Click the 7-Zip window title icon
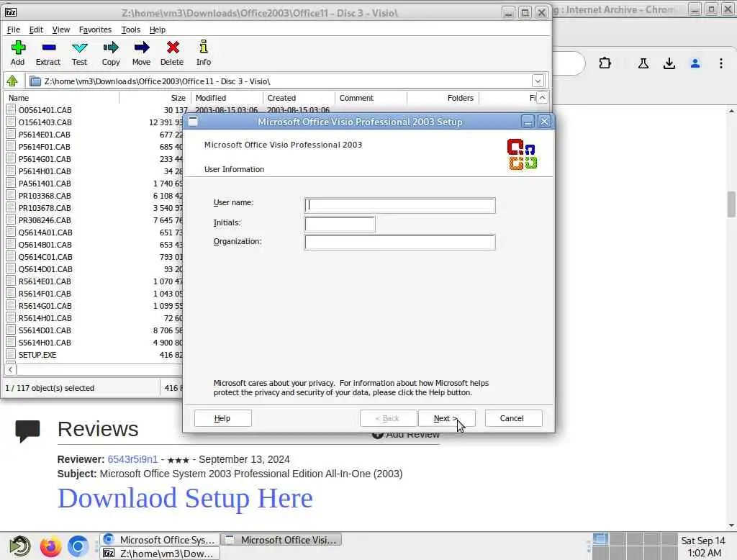The height and width of the screenshot is (560, 737). [11, 13]
